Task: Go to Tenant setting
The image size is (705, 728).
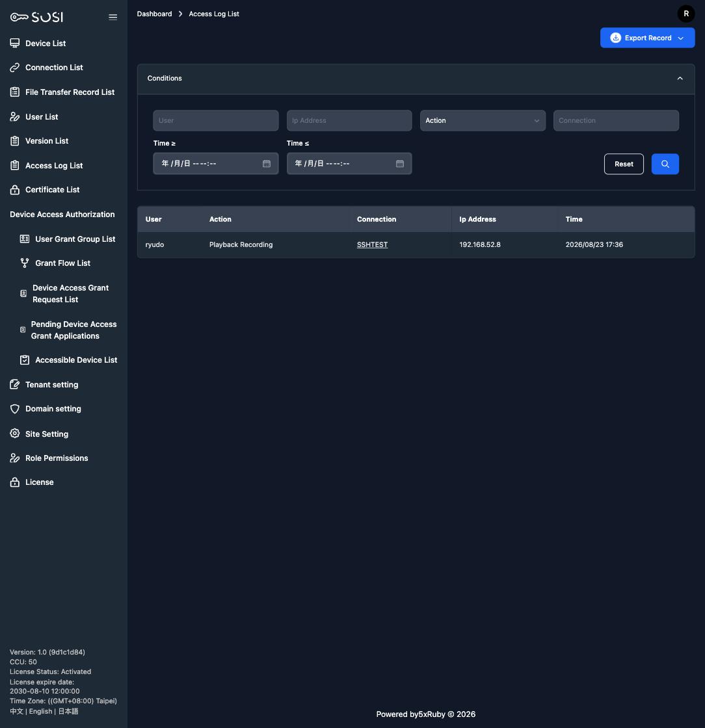Action: [51, 384]
